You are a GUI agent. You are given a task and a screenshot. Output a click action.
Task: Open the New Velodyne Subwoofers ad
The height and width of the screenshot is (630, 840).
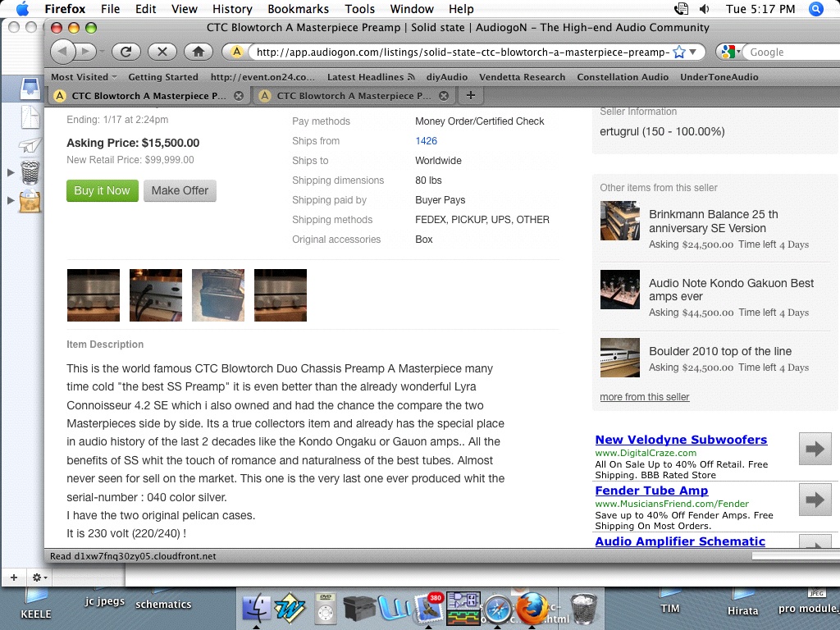tap(681, 440)
